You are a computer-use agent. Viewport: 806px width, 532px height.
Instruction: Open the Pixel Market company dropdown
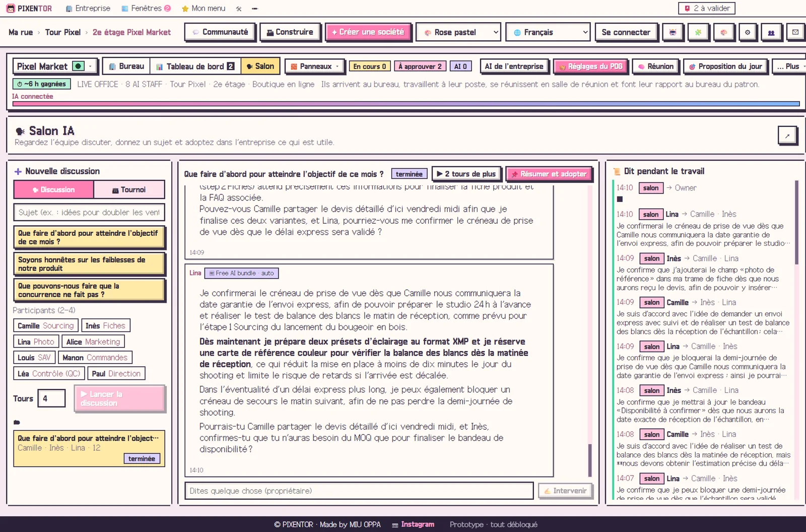point(55,66)
